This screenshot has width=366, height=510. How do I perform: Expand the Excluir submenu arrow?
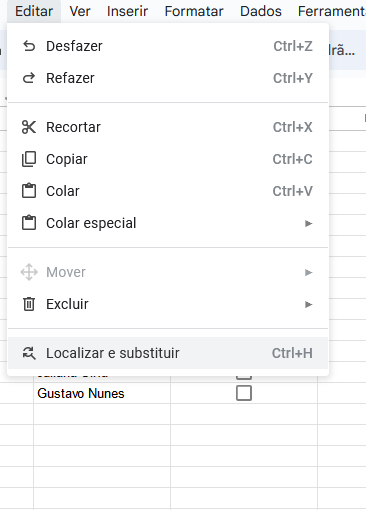[309, 304]
